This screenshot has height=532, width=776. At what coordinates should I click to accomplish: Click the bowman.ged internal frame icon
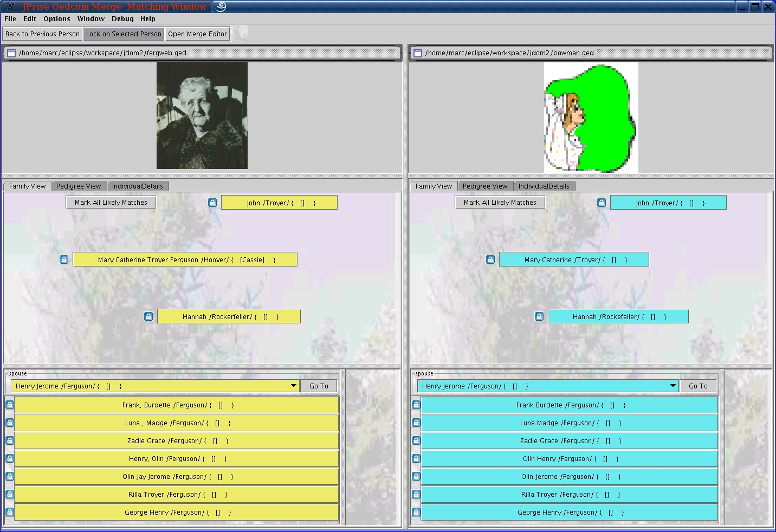pyautogui.click(x=417, y=53)
